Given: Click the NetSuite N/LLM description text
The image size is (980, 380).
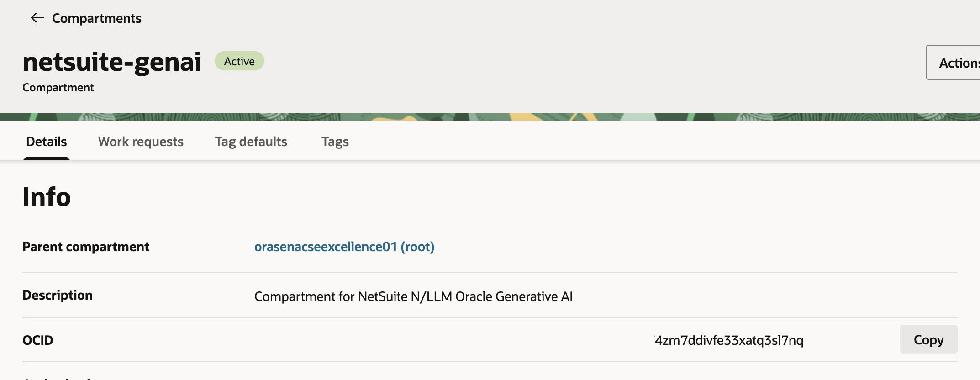Looking at the screenshot, I should point(413,296).
